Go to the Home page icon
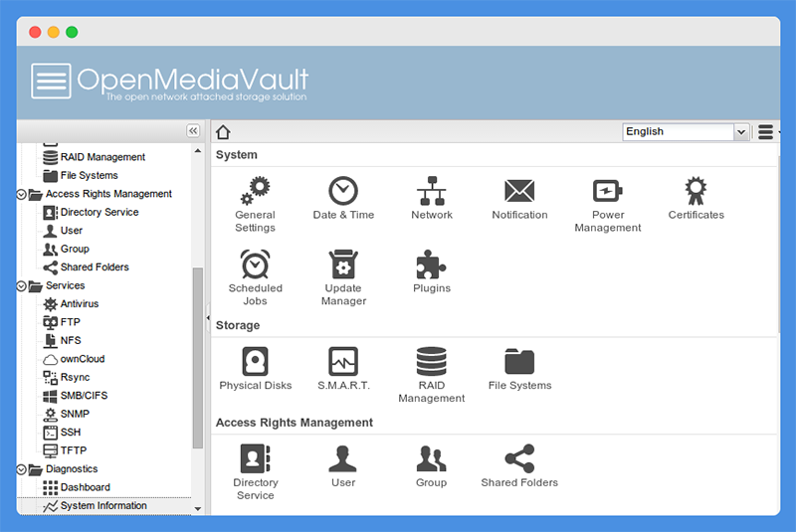 (x=223, y=132)
